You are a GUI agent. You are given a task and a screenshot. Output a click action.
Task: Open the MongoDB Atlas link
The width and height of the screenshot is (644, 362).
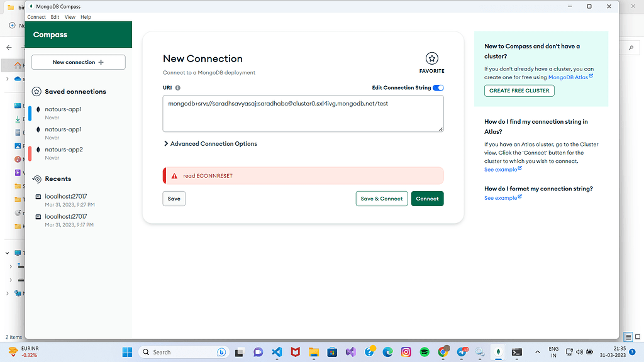point(570,77)
